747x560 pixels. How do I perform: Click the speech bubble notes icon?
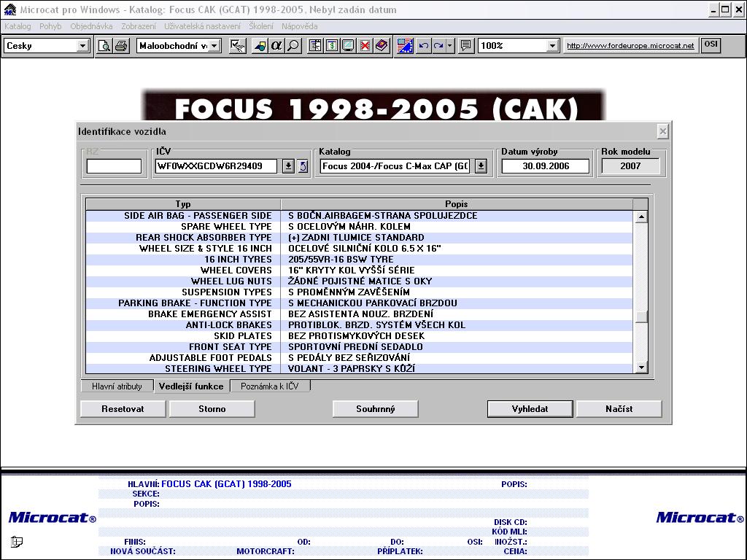pyautogui.click(x=466, y=46)
